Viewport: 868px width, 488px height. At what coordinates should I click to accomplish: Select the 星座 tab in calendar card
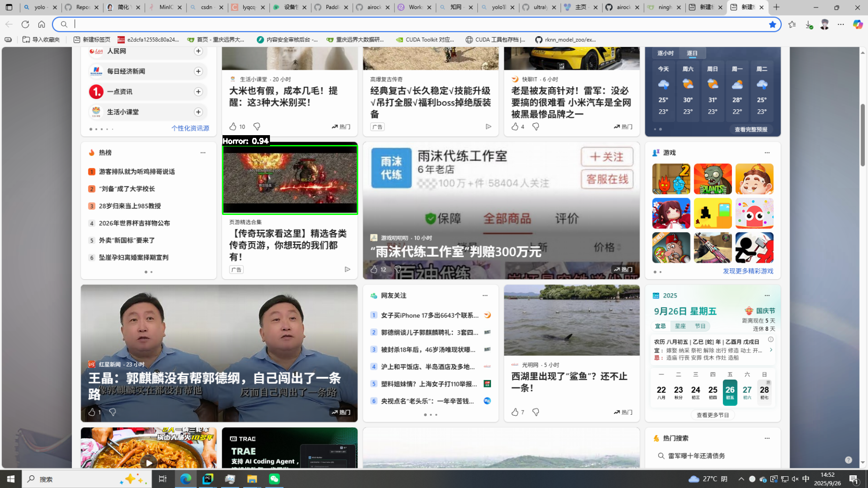(x=680, y=326)
